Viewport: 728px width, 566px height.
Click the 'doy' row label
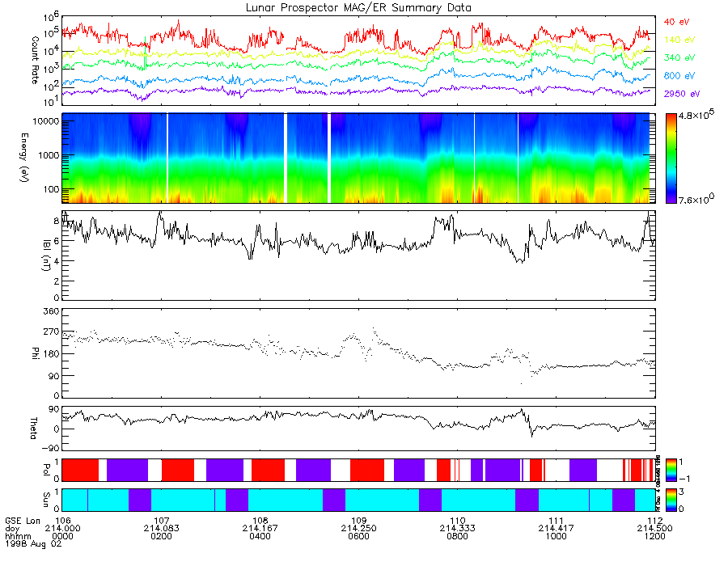(12, 529)
